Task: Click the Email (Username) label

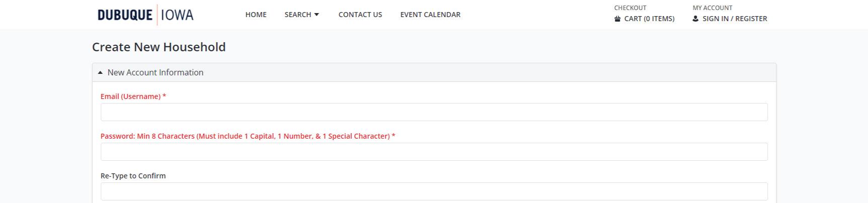Action: (x=133, y=96)
